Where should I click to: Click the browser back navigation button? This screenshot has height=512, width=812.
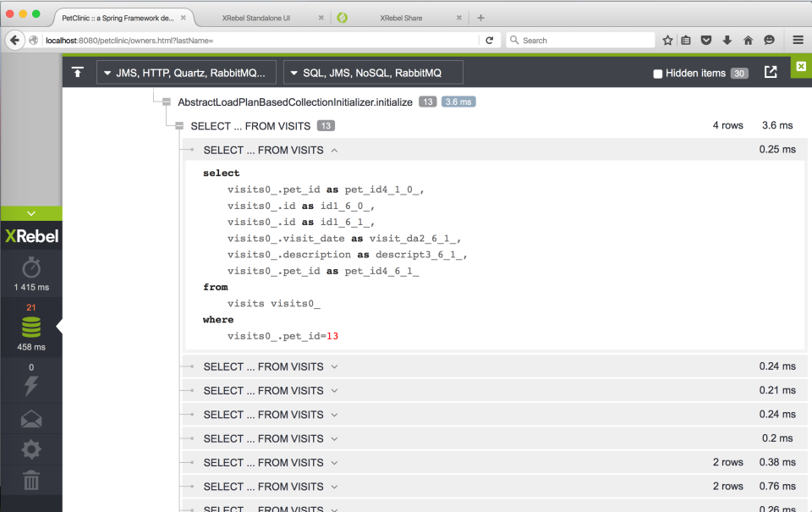[x=14, y=40]
